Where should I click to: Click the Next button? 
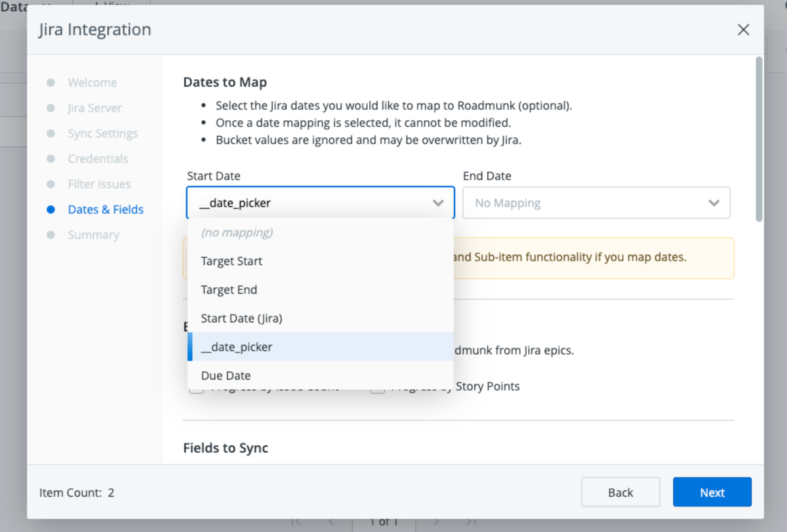(x=712, y=492)
